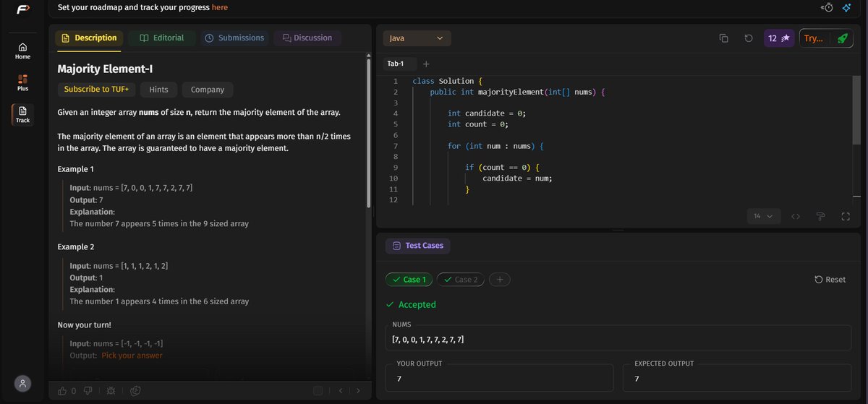Image resolution: width=868 pixels, height=404 pixels.
Task: Like the problem with thumbs up
Action: 62,391
